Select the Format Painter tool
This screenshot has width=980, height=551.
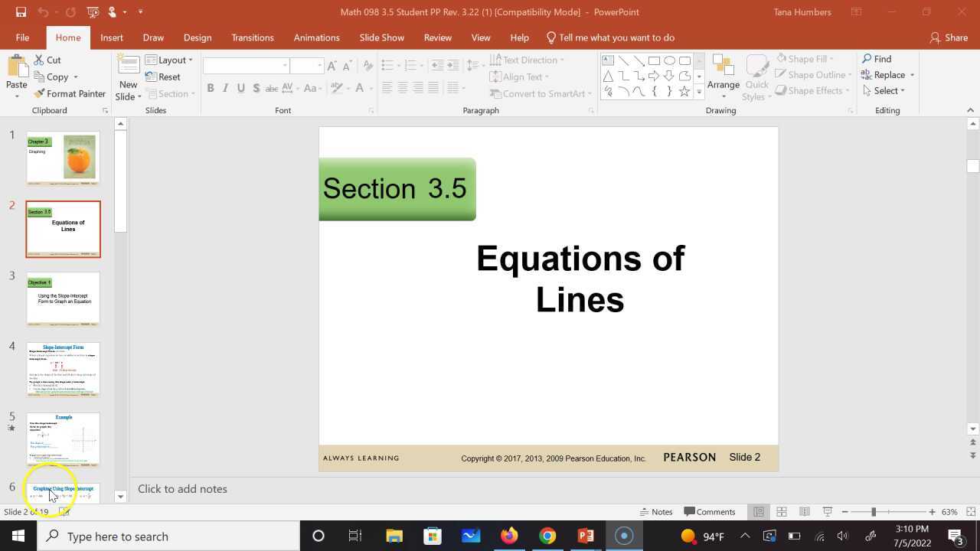70,93
